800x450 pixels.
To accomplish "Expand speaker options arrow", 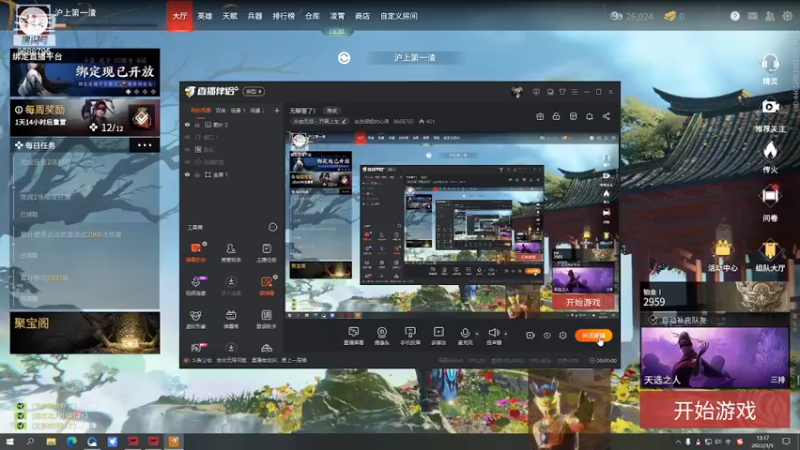I will click(x=506, y=334).
